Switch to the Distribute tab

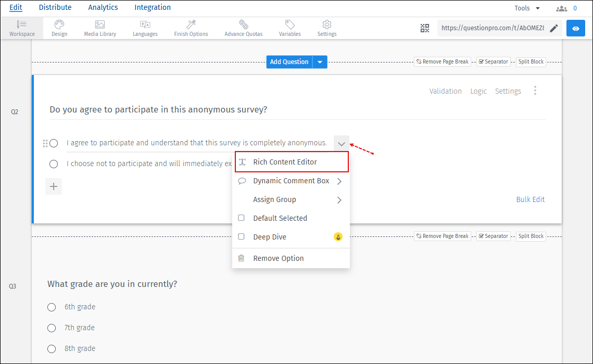(x=55, y=7)
